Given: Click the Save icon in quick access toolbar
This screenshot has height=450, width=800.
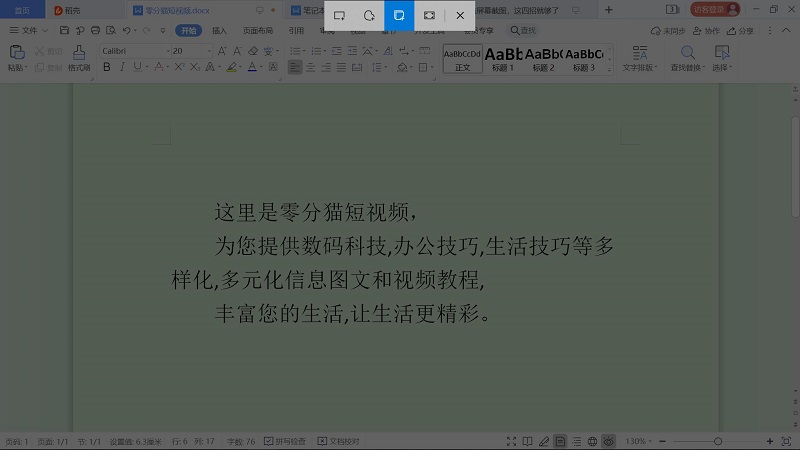Looking at the screenshot, I should click(x=62, y=31).
